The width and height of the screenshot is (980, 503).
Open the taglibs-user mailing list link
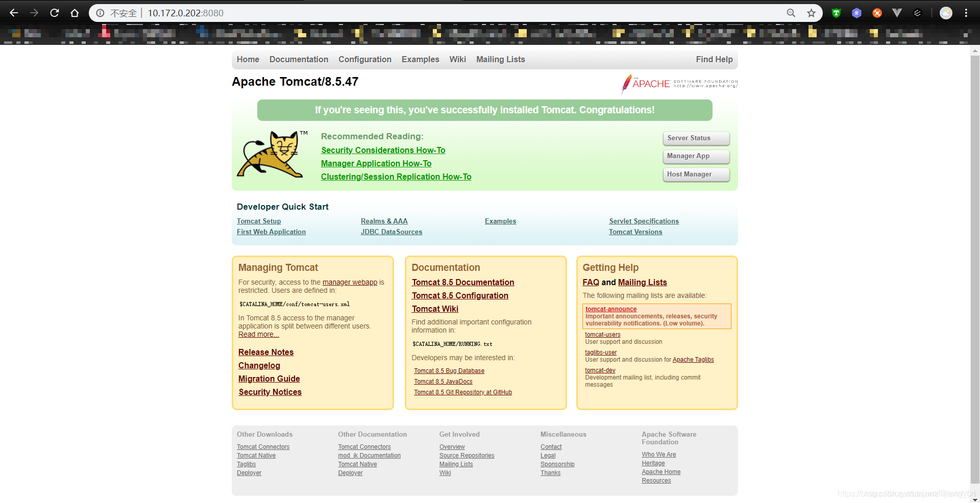coord(601,353)
